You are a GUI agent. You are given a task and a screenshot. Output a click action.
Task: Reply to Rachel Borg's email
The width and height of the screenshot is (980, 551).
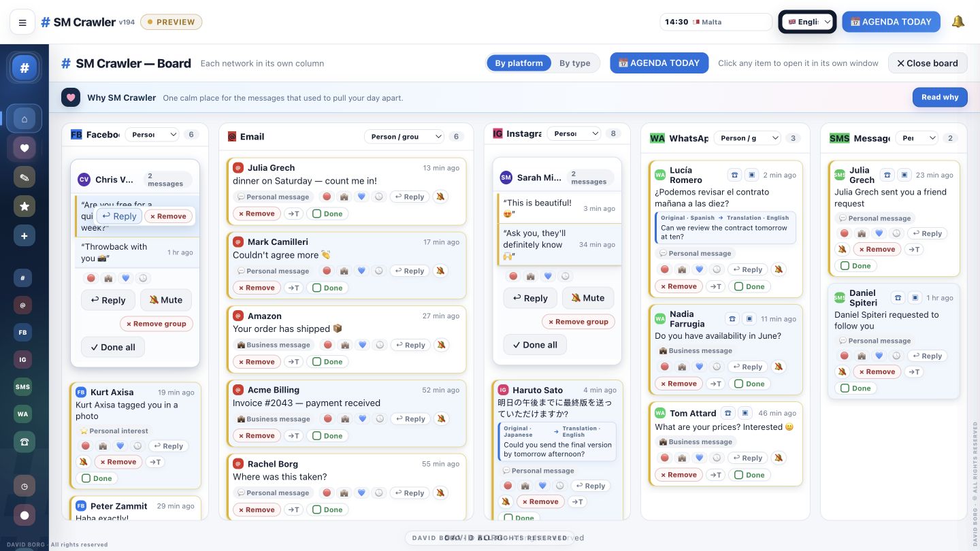pyautogui.click(x=409, y=493)
